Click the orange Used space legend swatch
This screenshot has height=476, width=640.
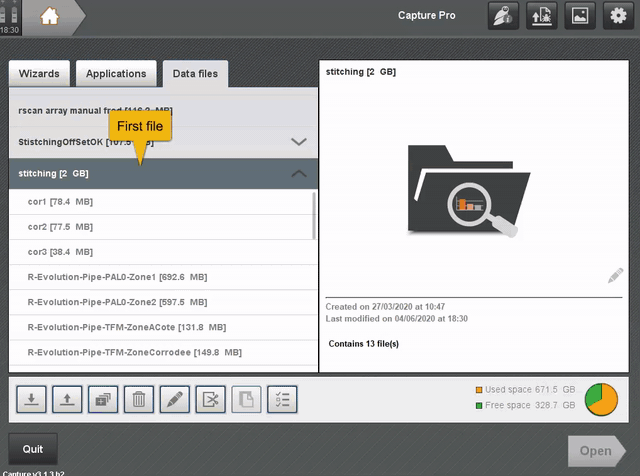point(479,390)
